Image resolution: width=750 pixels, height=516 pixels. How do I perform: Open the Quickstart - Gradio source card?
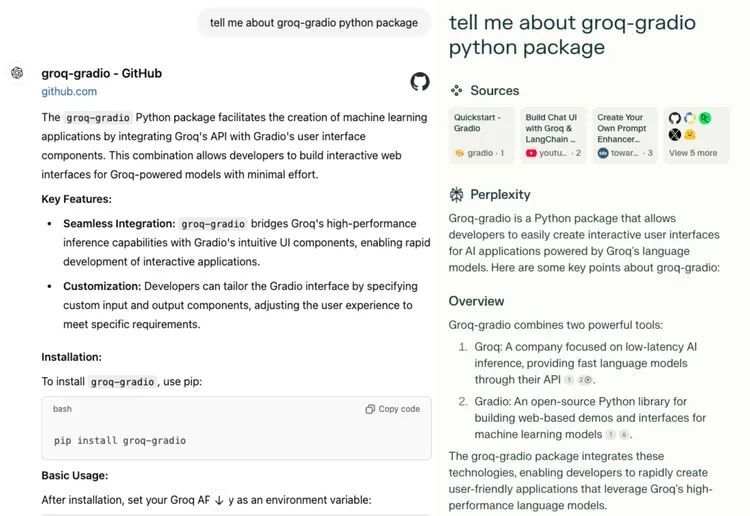pyautogui.click(x=481, y=136)
